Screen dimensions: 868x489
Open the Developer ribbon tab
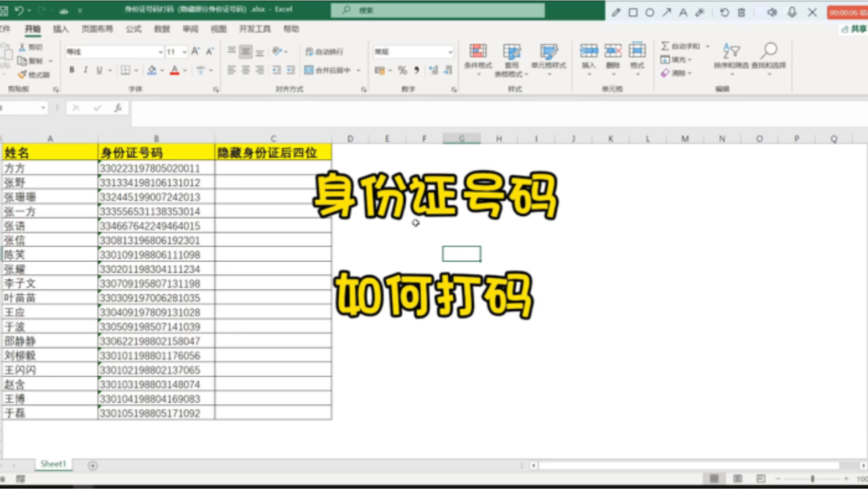[x=254, y=29]
